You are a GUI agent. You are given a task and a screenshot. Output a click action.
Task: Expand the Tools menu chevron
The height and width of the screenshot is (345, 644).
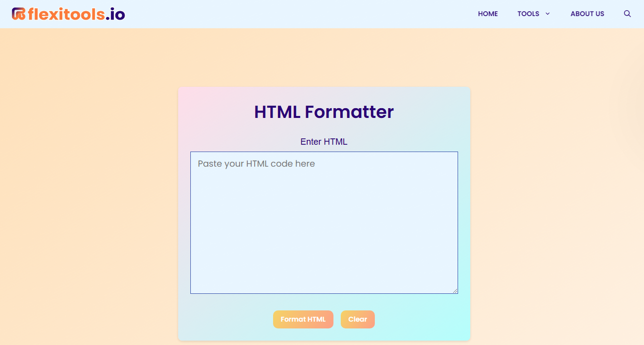coord(548,14)
